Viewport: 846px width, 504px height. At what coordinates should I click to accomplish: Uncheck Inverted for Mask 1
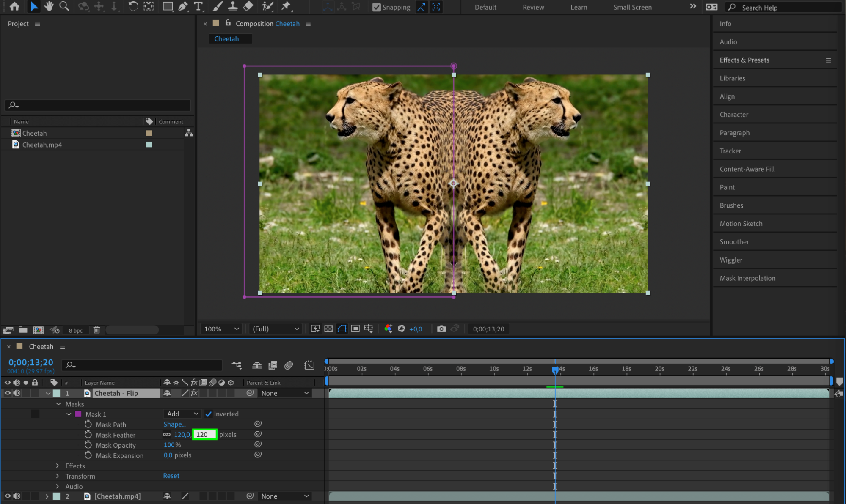(x=208, y=414)
